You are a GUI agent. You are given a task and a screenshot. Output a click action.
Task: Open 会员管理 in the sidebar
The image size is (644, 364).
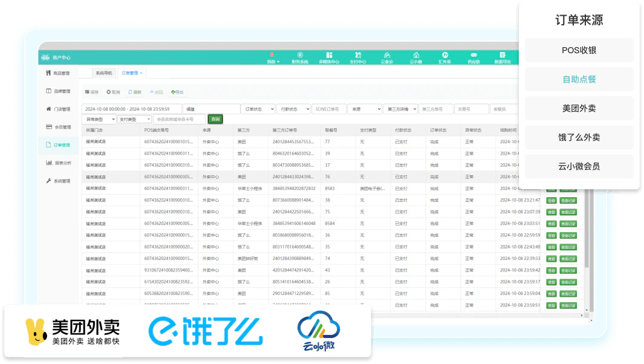(58, 127)
